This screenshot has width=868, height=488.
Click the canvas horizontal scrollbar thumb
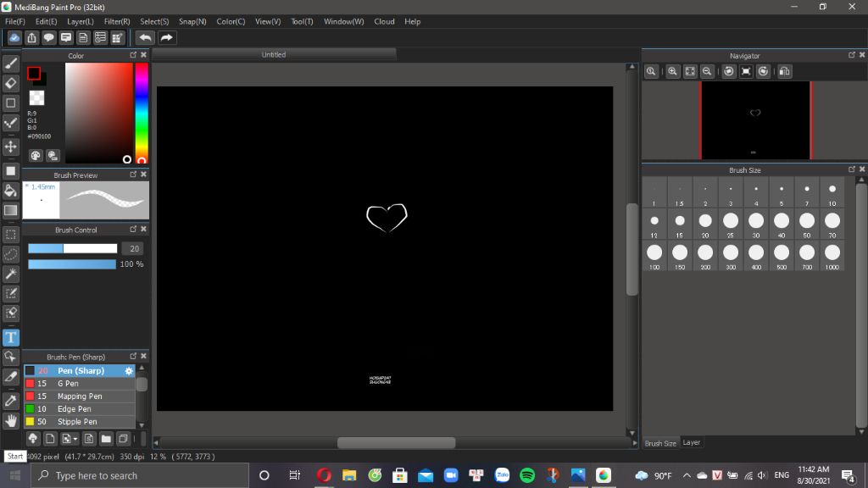[x=397, y=442]
